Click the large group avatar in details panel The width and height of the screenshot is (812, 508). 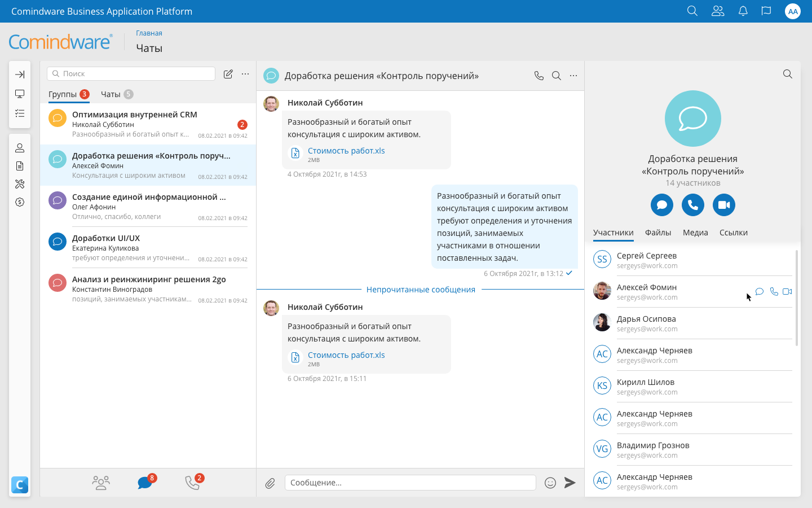(693, 119)
